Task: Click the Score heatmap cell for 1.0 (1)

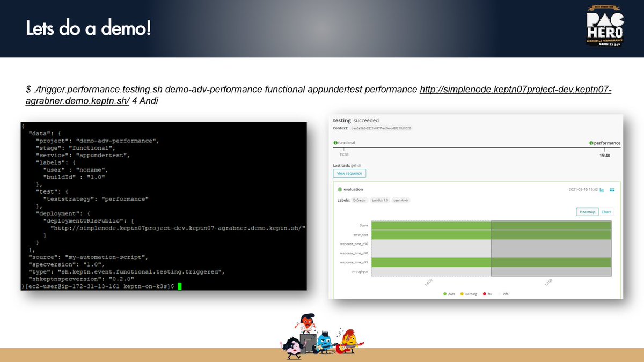Action: tap(431, 225)
